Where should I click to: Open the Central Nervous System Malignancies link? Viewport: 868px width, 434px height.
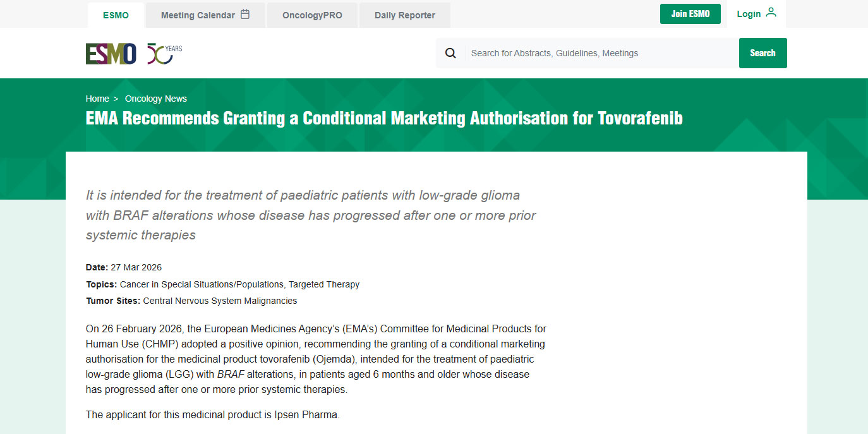220,301
